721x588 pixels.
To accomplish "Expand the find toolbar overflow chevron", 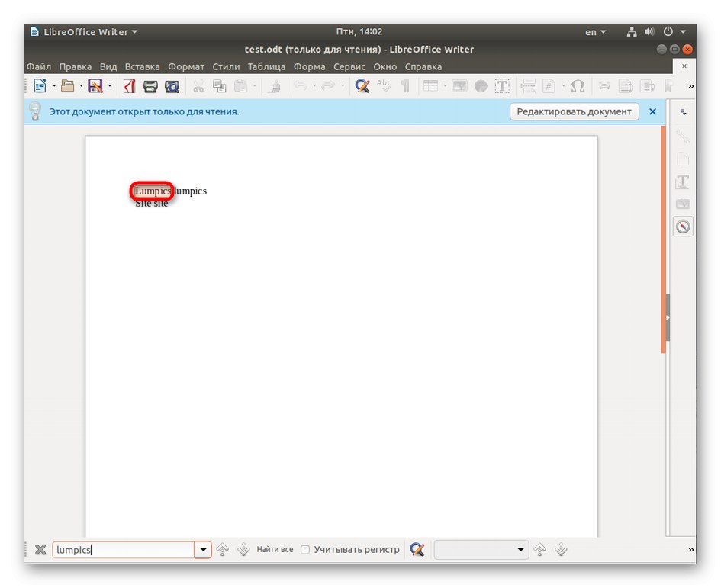I will click(x=690, y=550).
